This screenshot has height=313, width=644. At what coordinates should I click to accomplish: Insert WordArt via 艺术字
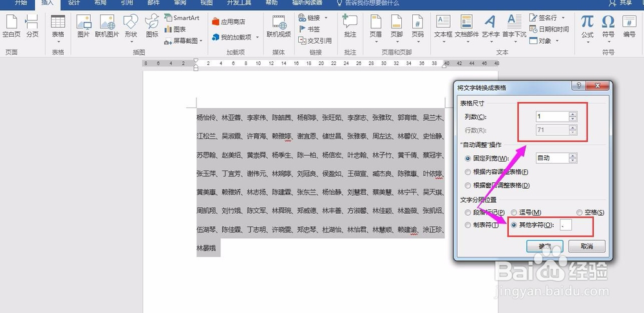pos(490,29)
